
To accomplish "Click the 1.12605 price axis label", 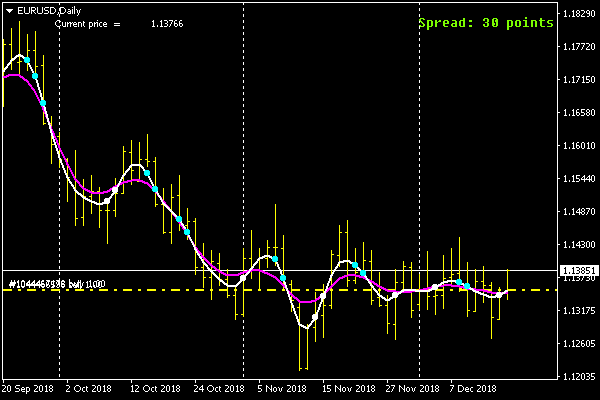I will pos(579,343).
